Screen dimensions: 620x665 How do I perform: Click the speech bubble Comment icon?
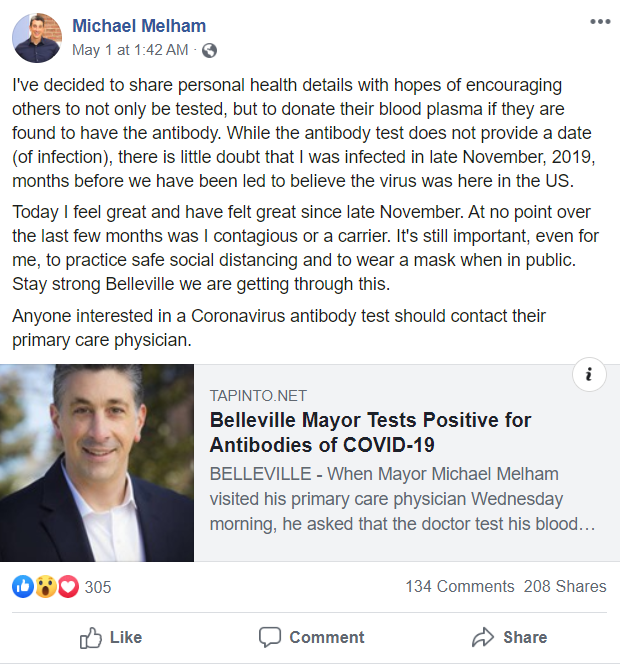(x=269, y=637)
